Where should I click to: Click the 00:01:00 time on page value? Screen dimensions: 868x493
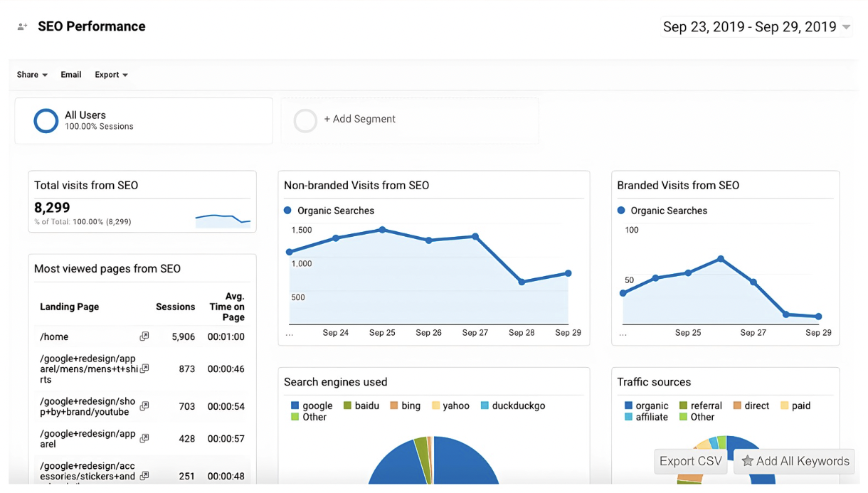click(226, 337)
